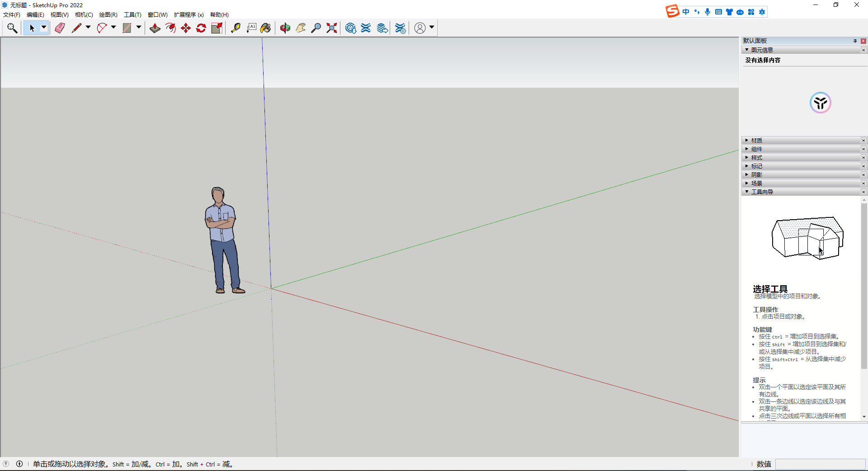Activate the Orbit camera tool
Image resolution: width=868 pixels, height=471 pixels.
285,28
